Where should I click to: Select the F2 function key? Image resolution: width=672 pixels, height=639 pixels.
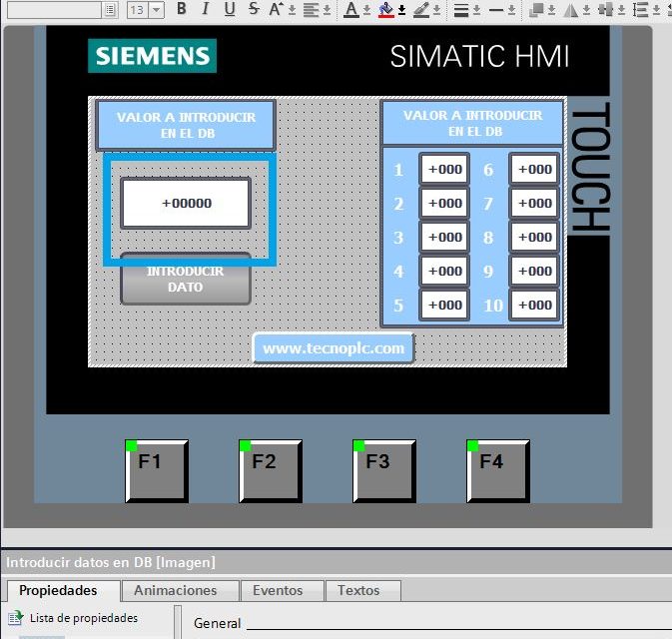[x=271, y=471]
